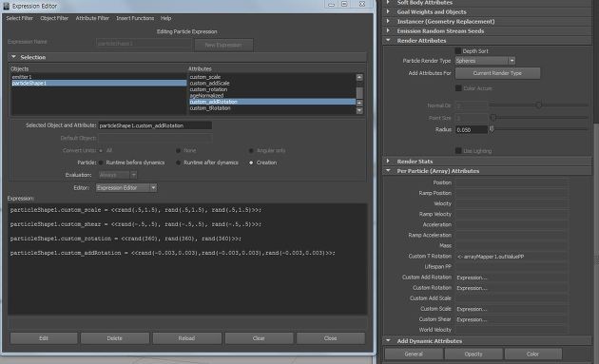The width and height of the screenshot is (599, 364).
Task: Open the Editor dropdown set to Expression Editor
Action: [x=126, y=187]
